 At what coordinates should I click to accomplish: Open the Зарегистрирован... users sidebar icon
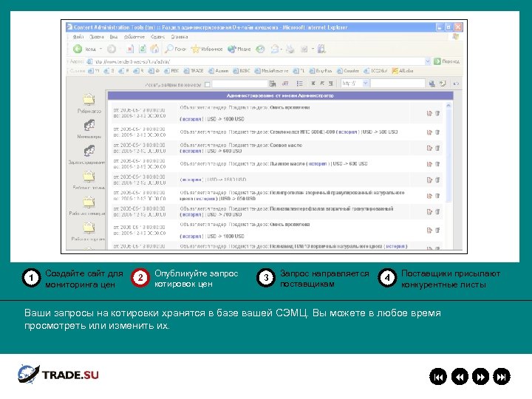pyautogui.click(x=89, y=151)
